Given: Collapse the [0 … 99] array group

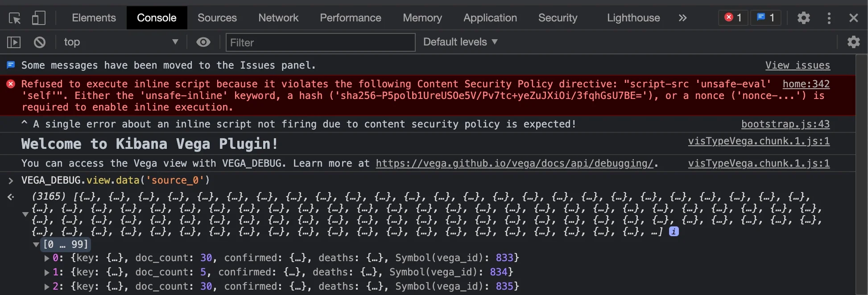Looking at the screenshot, I should pos(36,245).
